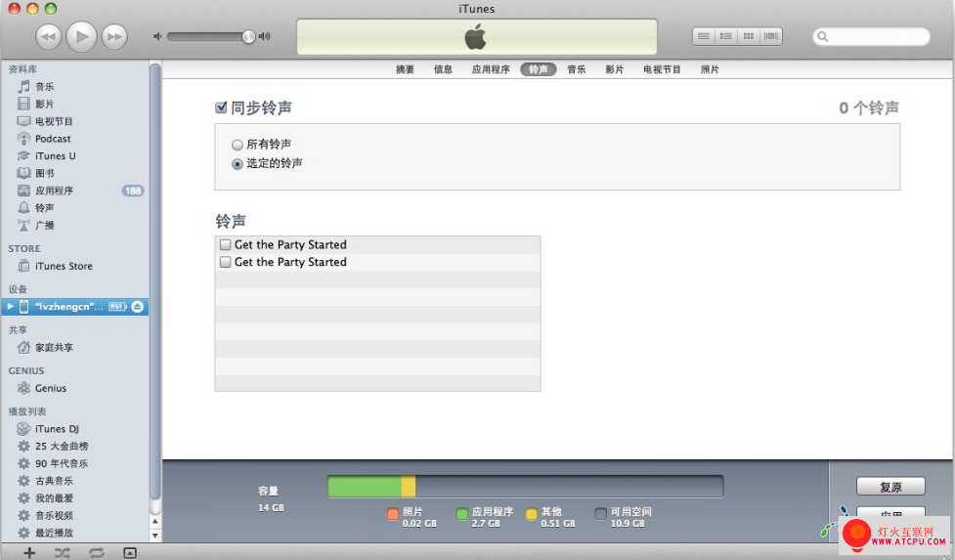This screenshot has height=560, width=955.
Task: Adjust the volume slider knob
Action: click(x=248, y=36)
